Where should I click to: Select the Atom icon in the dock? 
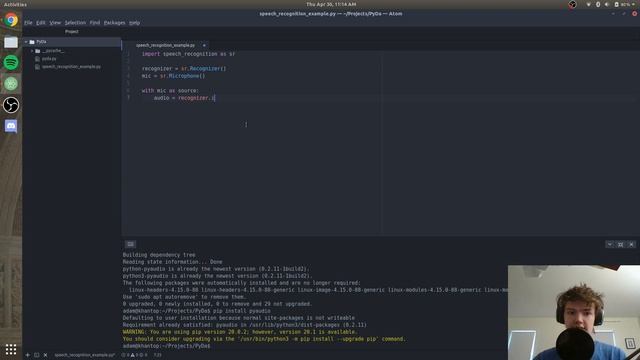(x=11, y=84)
